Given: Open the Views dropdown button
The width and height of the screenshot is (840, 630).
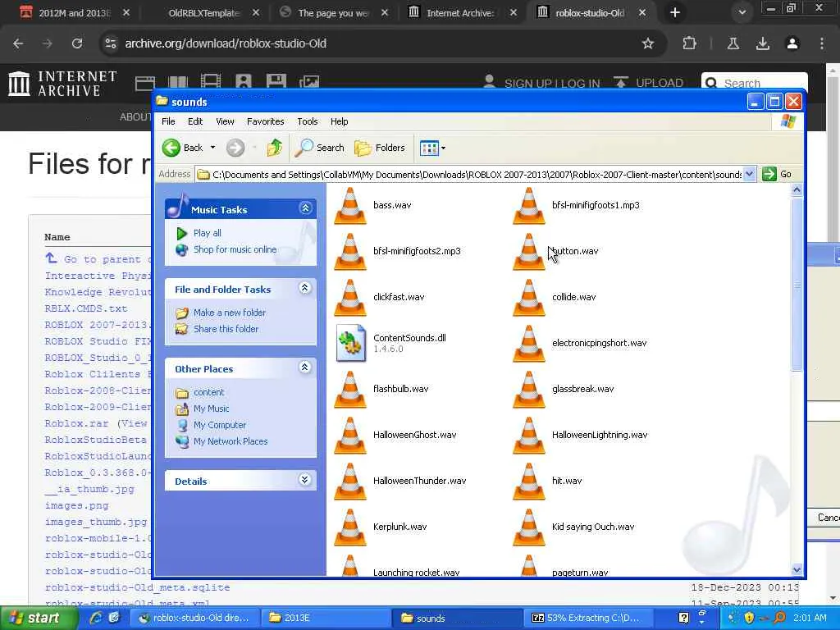Looking at the screenshot, I should tap(432, 148).
